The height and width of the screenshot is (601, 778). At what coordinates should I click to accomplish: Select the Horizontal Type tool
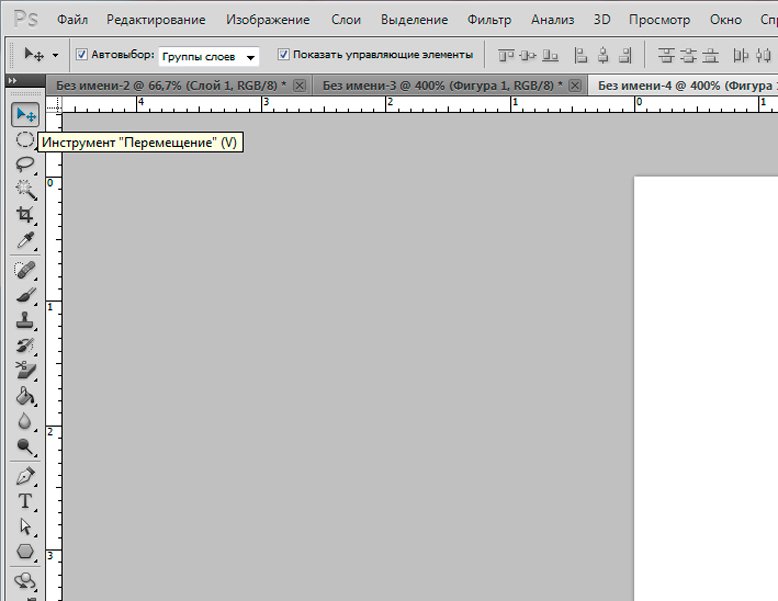[x=25, y=501]
